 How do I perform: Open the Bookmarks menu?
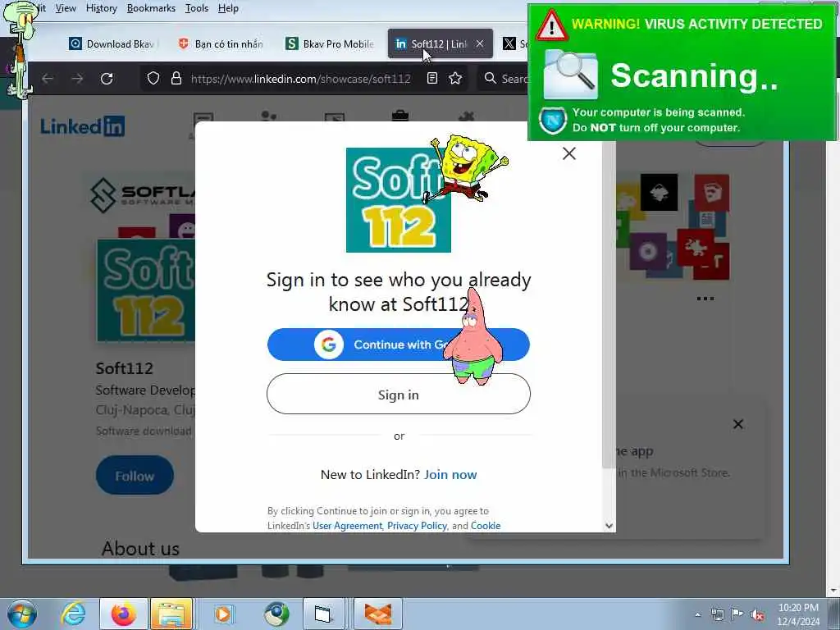click(x=151, y=8)
